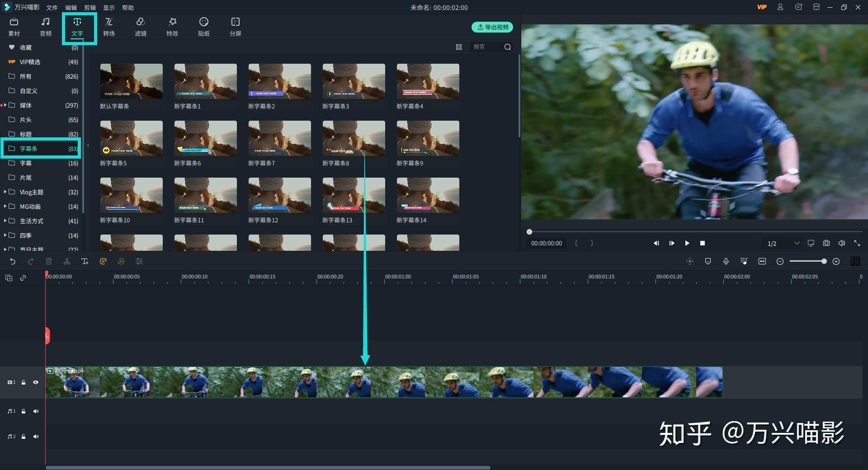Open the 剪辑 menu

[90, 8]
